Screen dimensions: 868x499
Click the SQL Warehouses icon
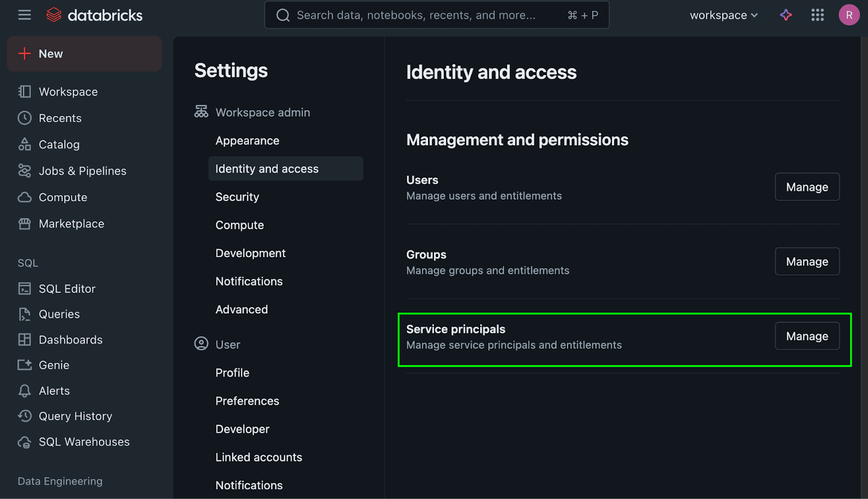click(x=24, y=442)
